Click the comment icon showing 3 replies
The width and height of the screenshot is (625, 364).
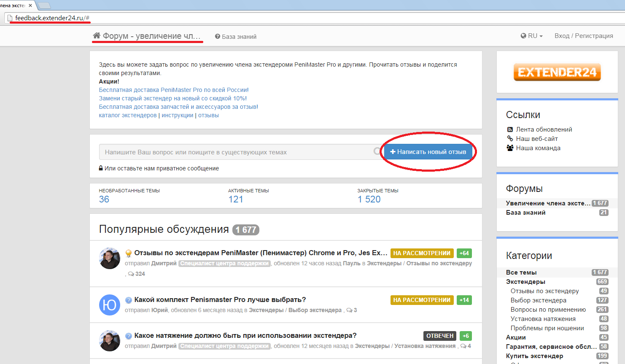click(x=350, y=310)
